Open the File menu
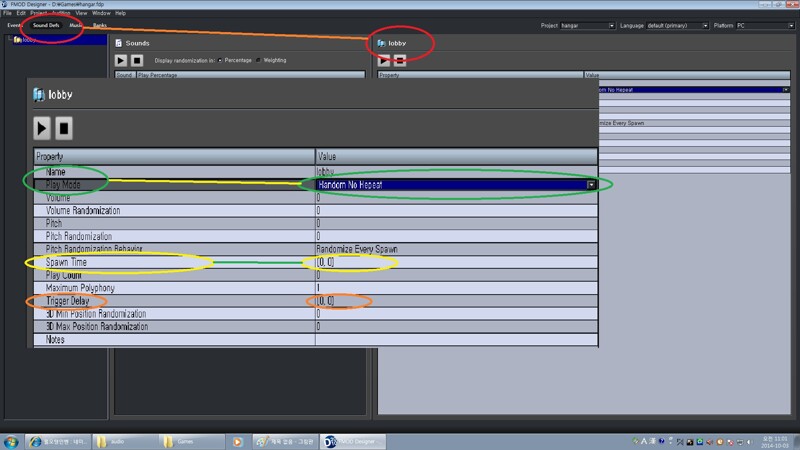Image resolution: width=800 pixels, height=450 pixels. [7, 13]
